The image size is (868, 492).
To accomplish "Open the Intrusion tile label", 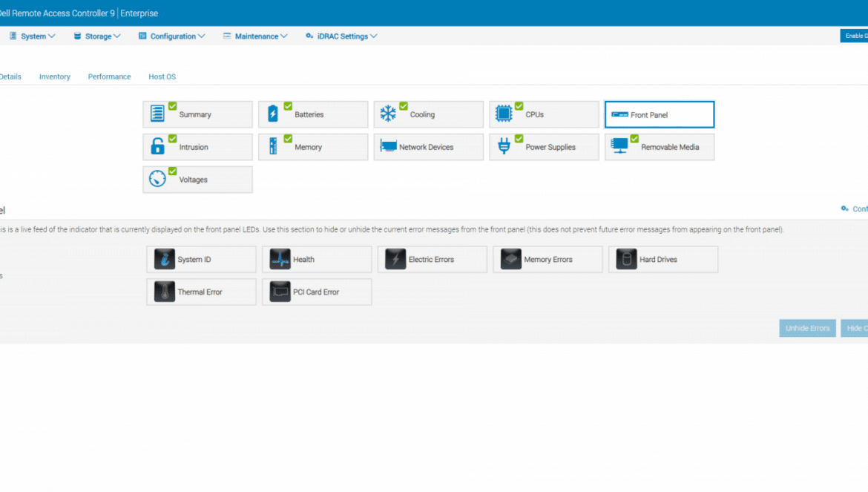I will (x=194, y=147).
